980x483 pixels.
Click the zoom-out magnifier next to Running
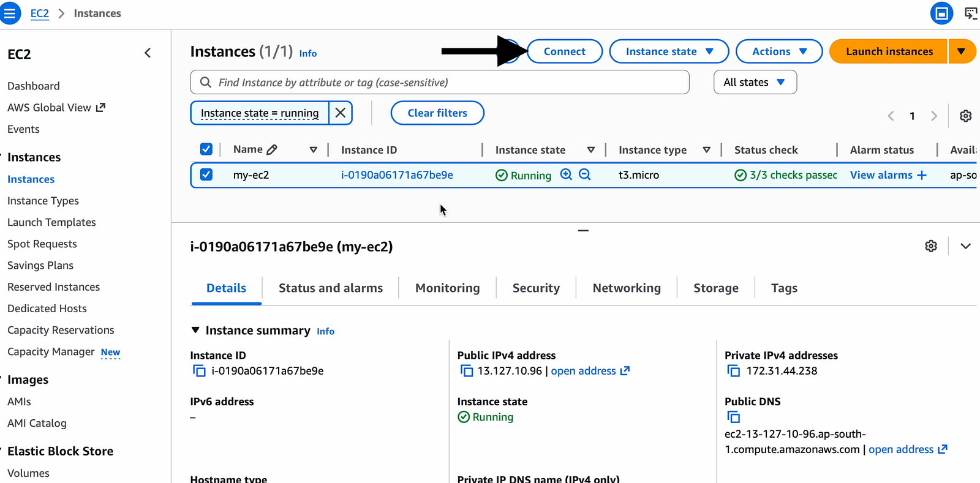click(585, 174)
